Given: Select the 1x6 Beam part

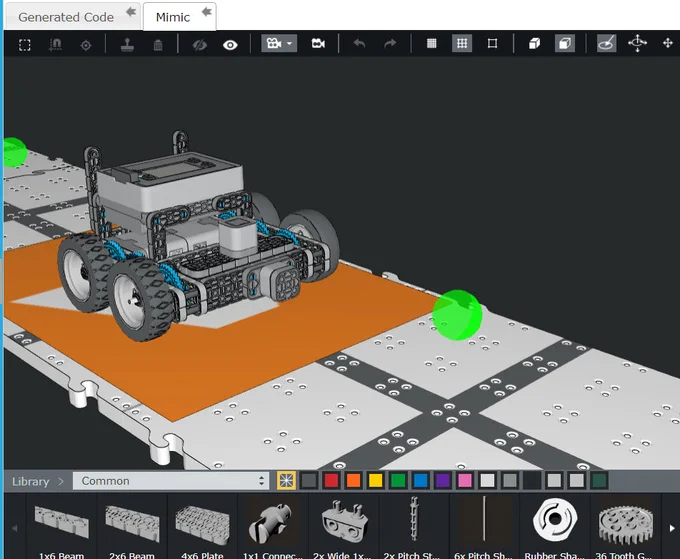Looking at the screenshot, I should (61, 528).
